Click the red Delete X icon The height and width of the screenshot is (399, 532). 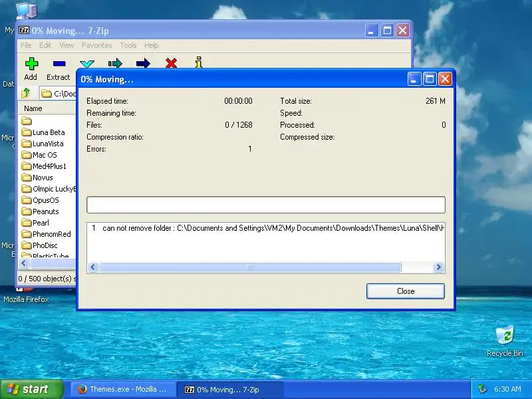click(x=171, y=63)
